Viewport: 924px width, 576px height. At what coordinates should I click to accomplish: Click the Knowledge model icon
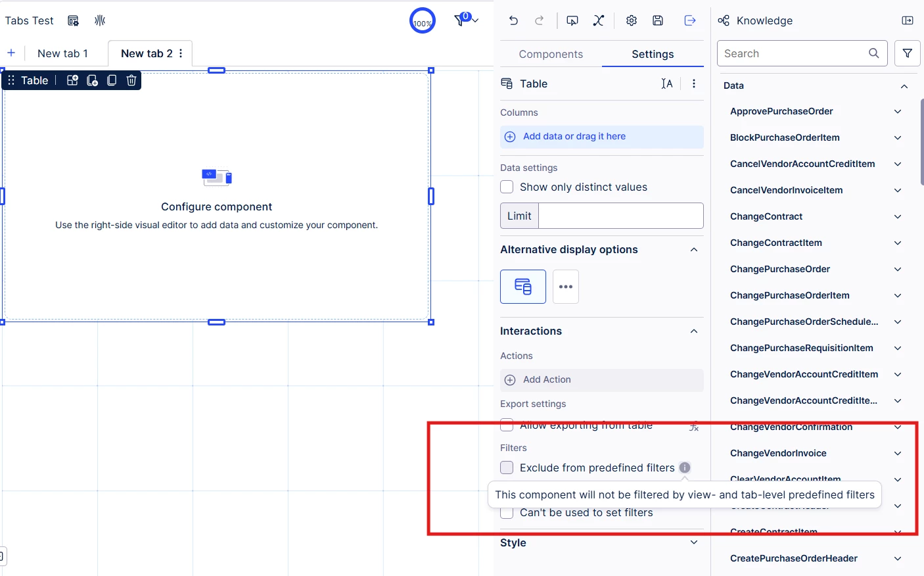coord(724,21)
